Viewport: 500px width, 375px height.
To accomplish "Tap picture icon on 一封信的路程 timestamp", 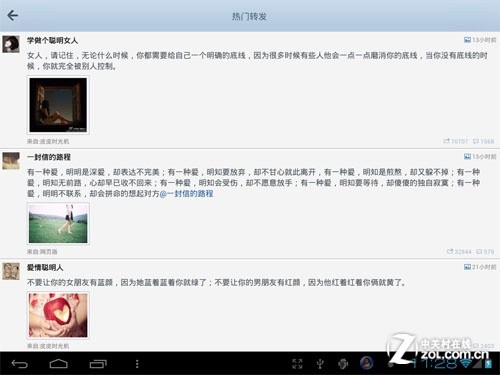I will pyautogui.click(x=467, y=156).
